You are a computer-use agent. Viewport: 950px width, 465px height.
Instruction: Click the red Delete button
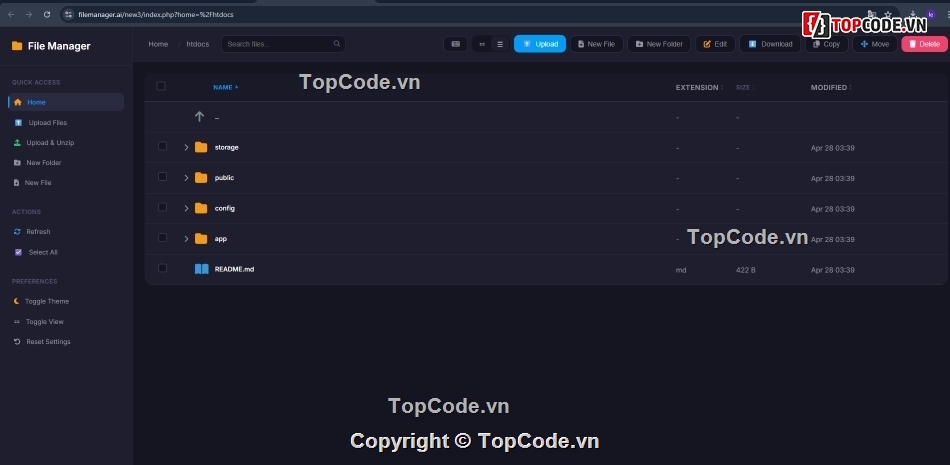[x=924, y=44]
